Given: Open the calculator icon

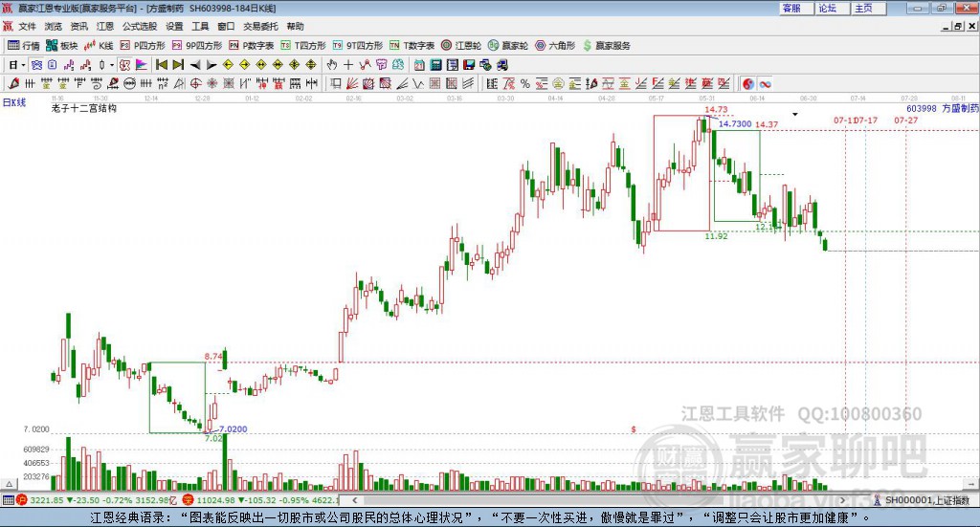Looking at the screenshot, I should 435,65.
